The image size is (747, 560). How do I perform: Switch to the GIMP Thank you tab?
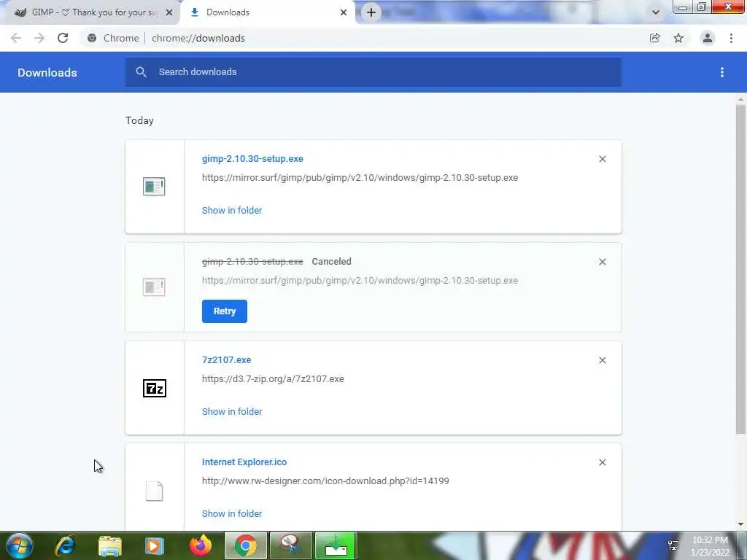click(x=93, y=12)
